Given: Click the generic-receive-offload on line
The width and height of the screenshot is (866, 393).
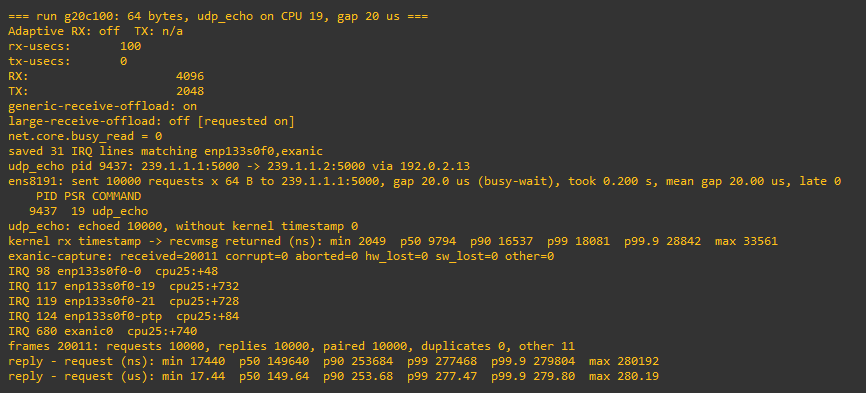Looking at the screenshot, I should click(x=103, y=106).
